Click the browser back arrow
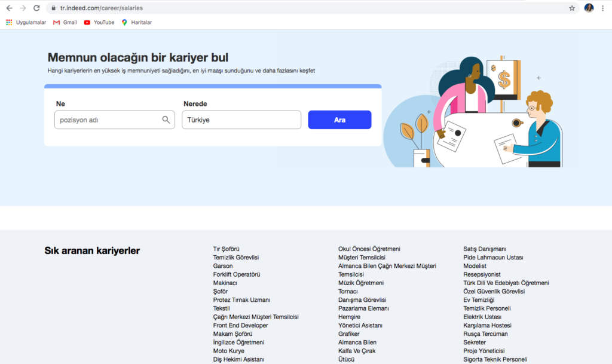Image resolution: width=612 pixels, height=364 pixels. click(x=9, y=8)
